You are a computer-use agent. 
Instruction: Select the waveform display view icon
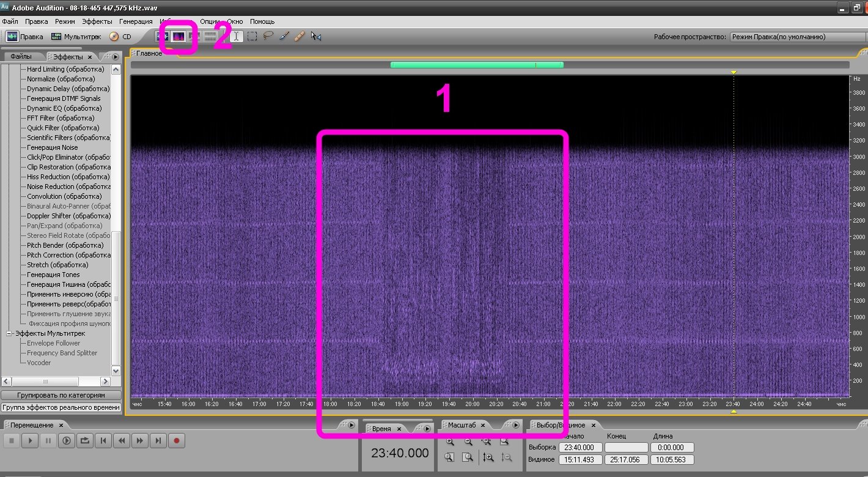[163, 37]
